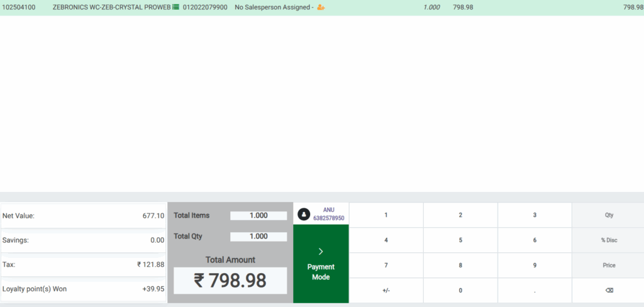Open the customer profile avatar icon
This screenshot has height=307, width=644.
click(x=304, y=214)
